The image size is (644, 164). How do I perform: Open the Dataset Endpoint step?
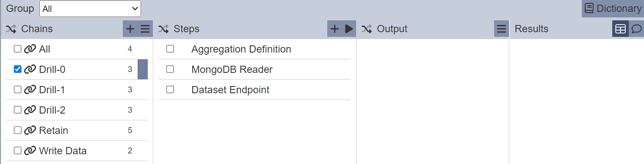click(x=254, y=90)
